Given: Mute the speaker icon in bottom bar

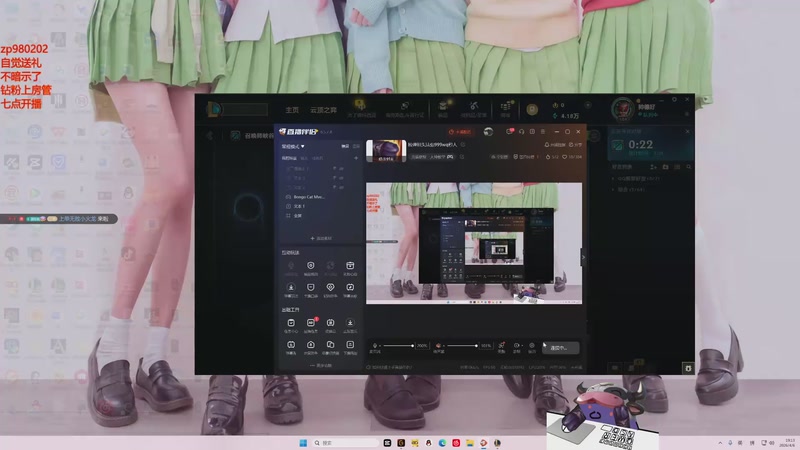Looking at the screenshot, I should pyautogui.click(x=438, y=345).
